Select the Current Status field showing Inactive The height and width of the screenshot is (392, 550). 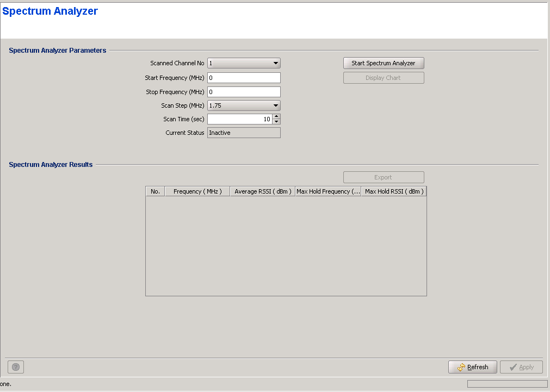pos(244,133)
